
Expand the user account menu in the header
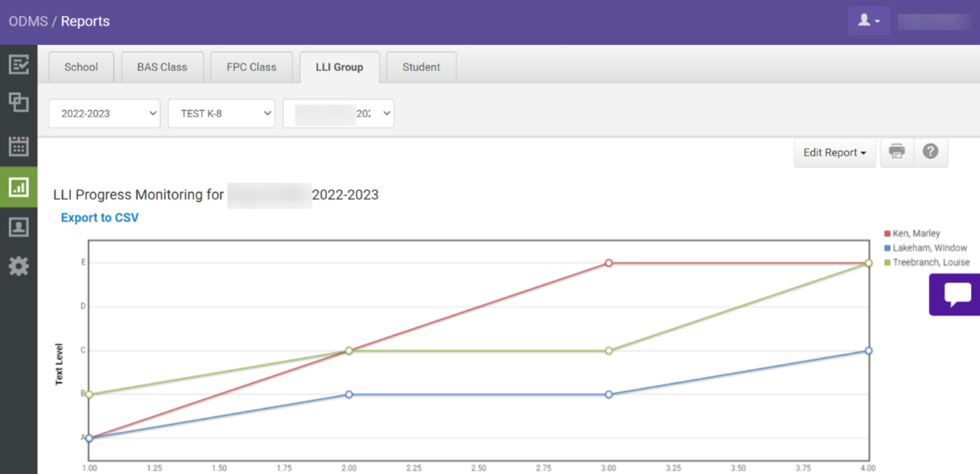[x=869, y=21]
